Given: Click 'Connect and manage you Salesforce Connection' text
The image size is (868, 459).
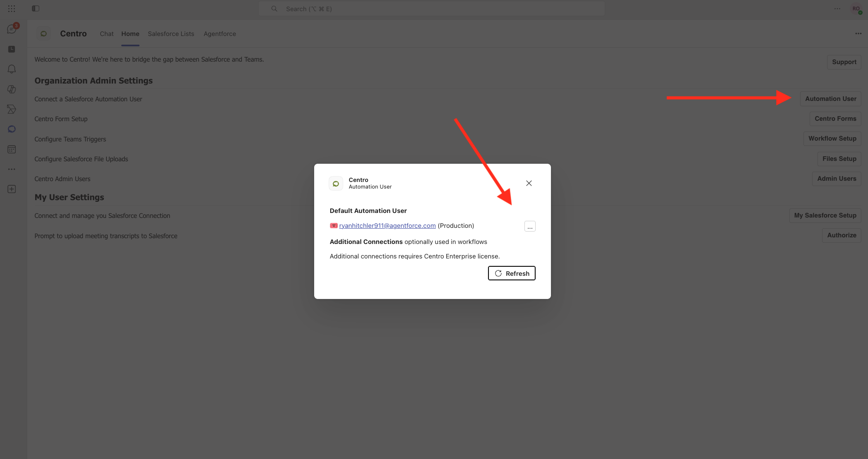Looking at the screenshot, I should pos(102,216).
